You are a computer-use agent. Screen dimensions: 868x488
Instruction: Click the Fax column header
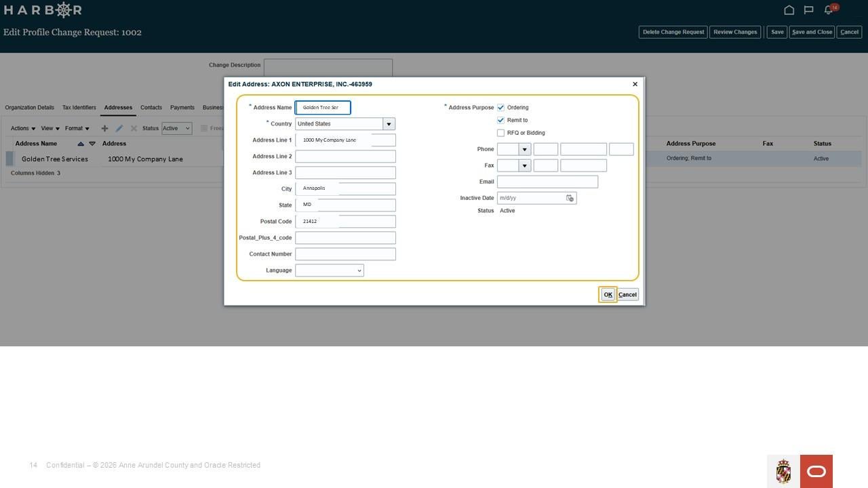[x=768, y=144]
